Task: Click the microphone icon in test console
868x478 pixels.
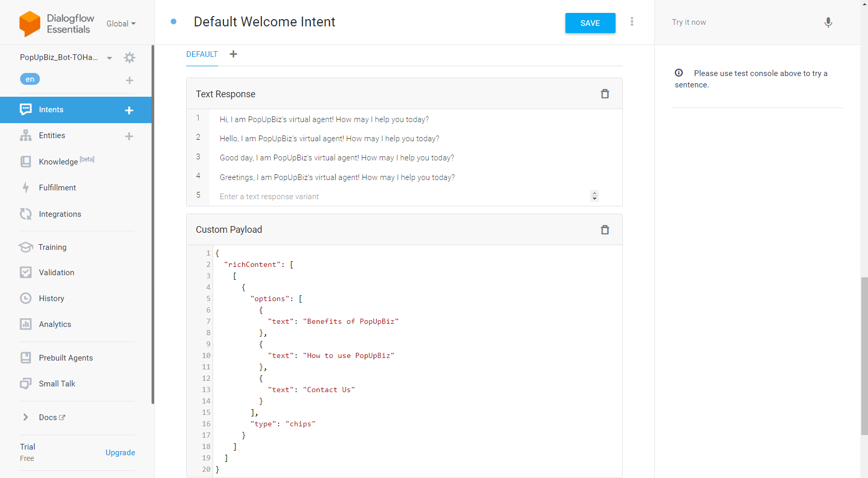Action: [828, 23]
